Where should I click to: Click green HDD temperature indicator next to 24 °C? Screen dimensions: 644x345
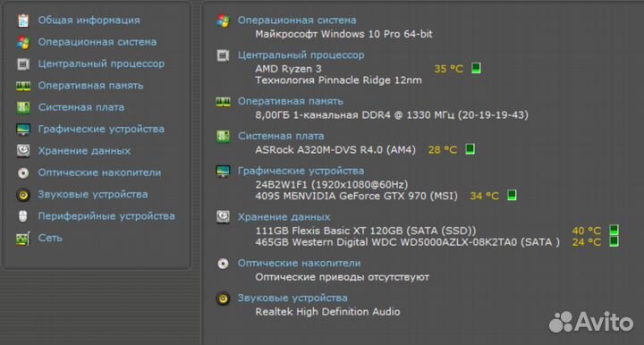(614, 241)
